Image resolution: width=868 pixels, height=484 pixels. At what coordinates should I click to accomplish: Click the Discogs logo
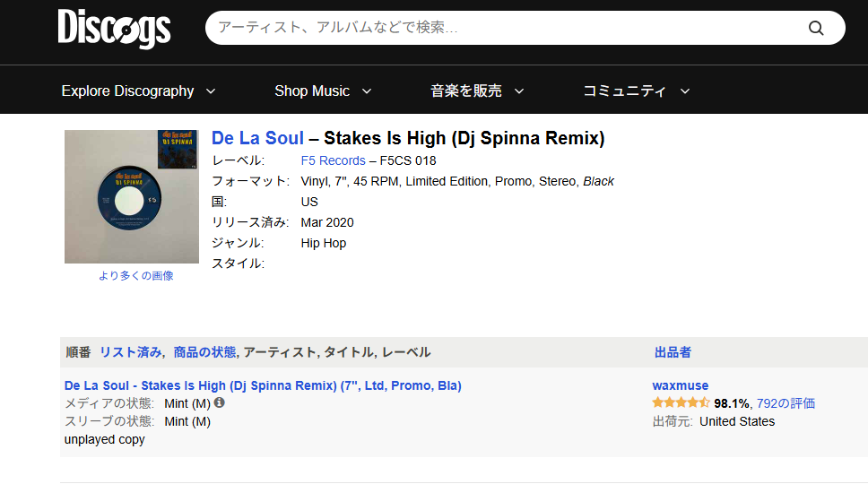[x=114, y=29]
